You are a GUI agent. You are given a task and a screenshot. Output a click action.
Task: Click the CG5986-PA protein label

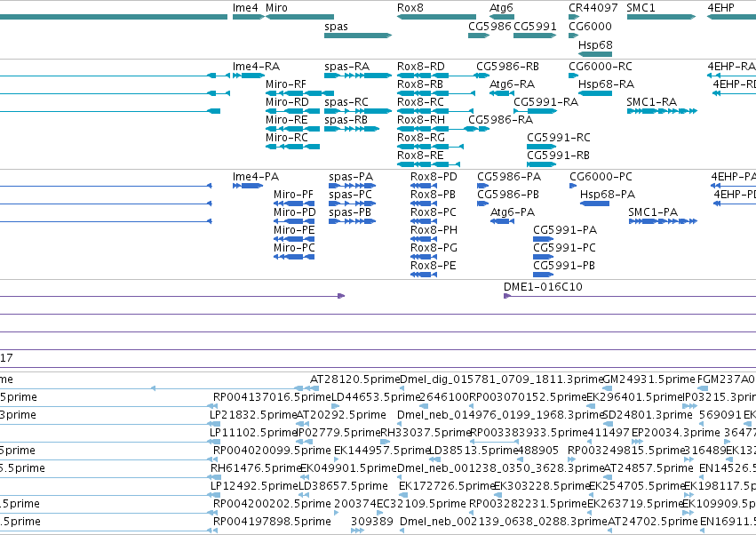click(x=509, y=177)
